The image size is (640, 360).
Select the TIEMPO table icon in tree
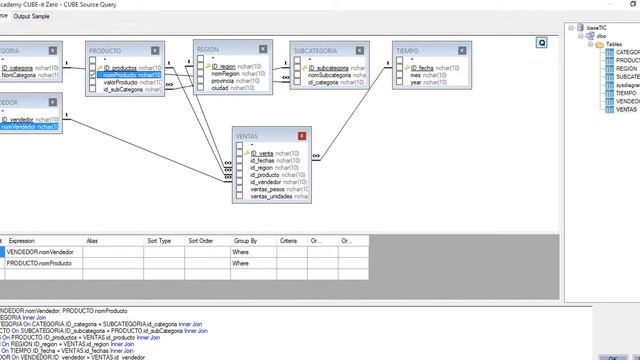point(609,93)
